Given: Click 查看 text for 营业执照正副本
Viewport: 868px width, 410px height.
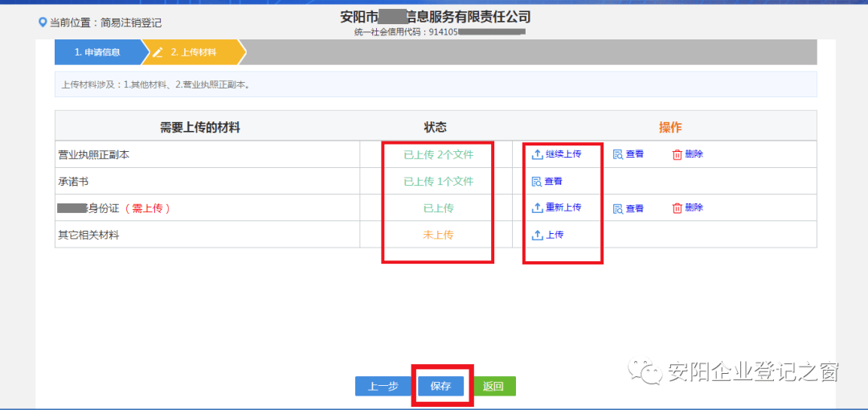Looking at the screenshot, I should [x=635, y=154].
